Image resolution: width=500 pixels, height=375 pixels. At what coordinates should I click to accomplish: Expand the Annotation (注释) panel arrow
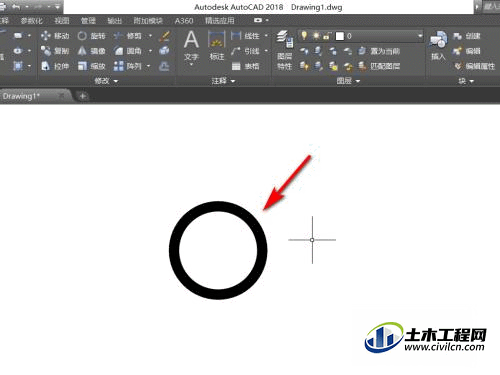coord(233,81)
